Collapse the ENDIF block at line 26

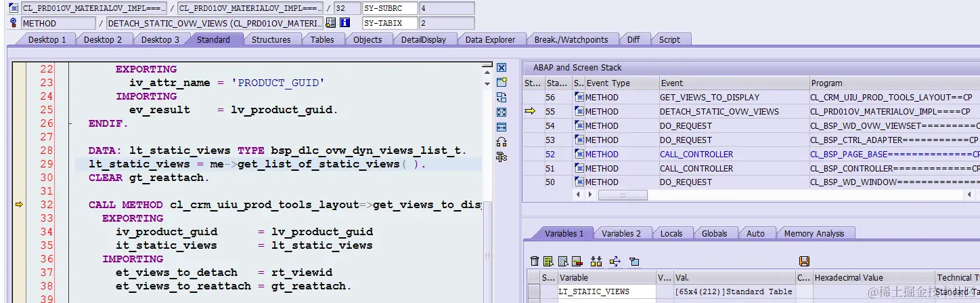tap(70, 123)
